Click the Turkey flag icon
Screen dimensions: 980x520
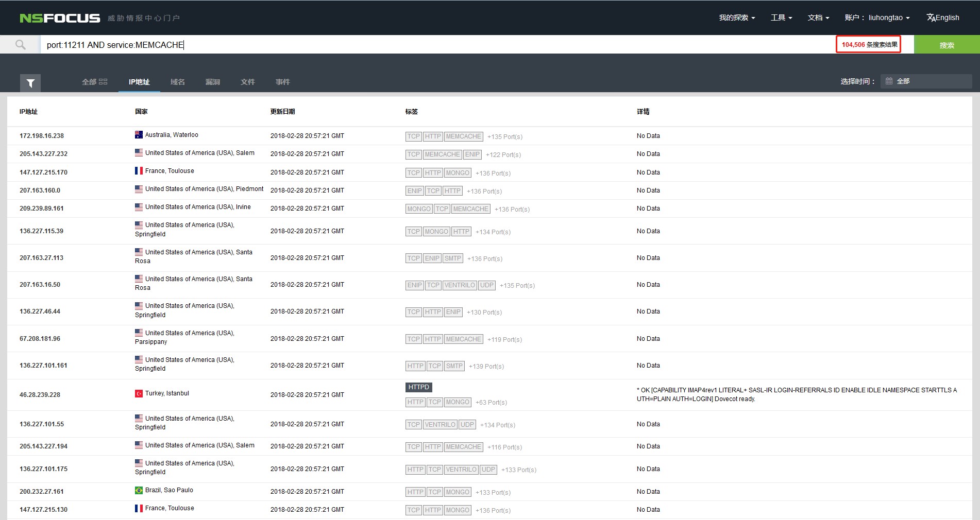(x=139, y=393)
